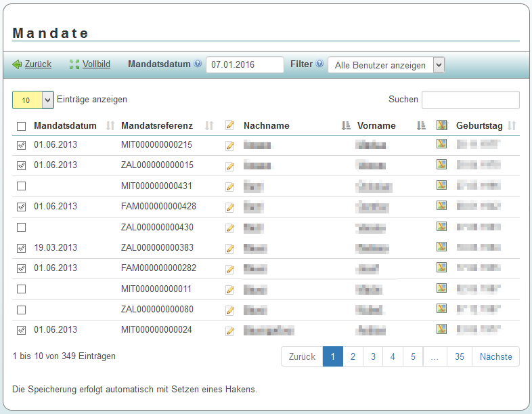The image size is (532, 414).
Task: Sort by Nachname using the sort icon
Action: 346,125
